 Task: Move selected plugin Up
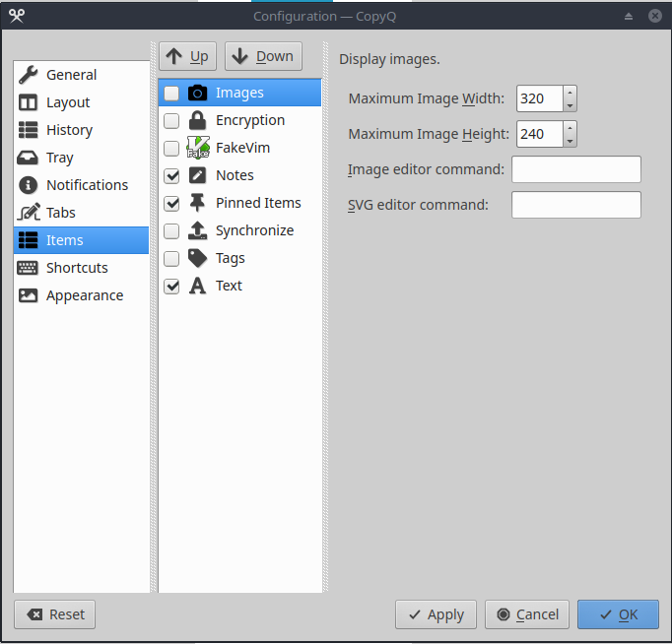(187, 56)
